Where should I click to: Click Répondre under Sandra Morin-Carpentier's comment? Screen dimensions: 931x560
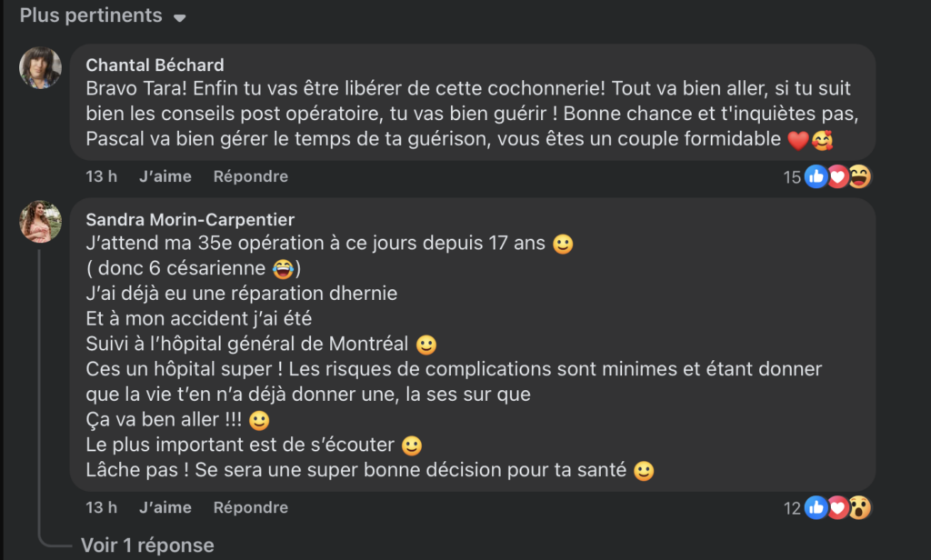pyautogui.click(x=250, y=507)
